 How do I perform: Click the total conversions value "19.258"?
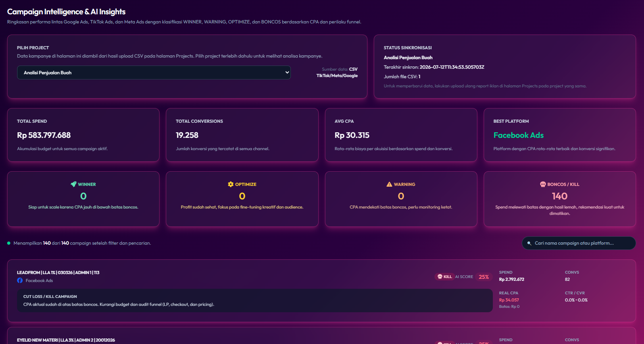(x=187, y=135)
